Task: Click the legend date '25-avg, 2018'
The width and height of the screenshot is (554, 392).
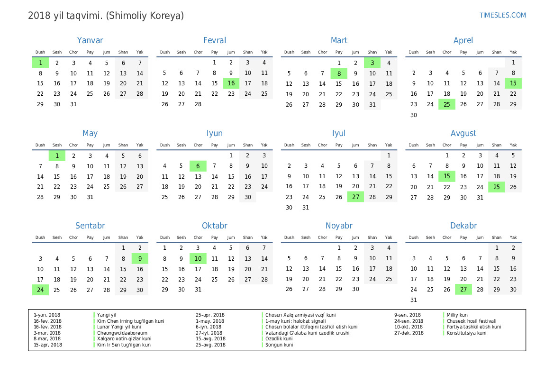Action: [210, 345]
